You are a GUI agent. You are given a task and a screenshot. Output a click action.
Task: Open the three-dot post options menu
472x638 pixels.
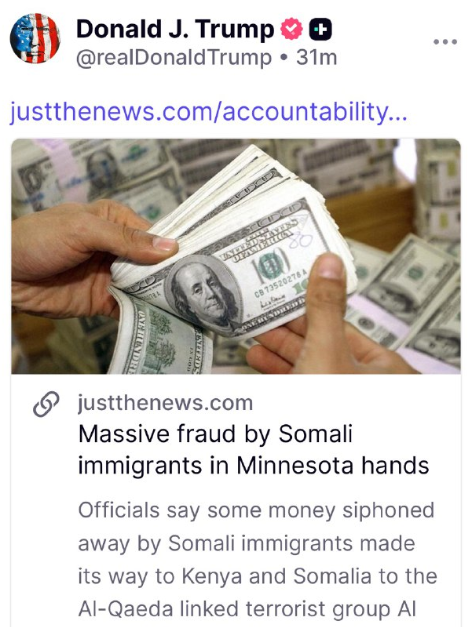tap(445, 42)
